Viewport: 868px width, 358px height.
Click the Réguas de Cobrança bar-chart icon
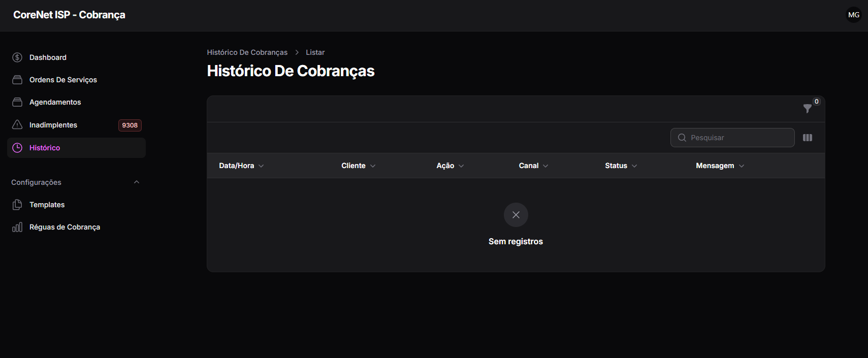click(x=17, y=227)
